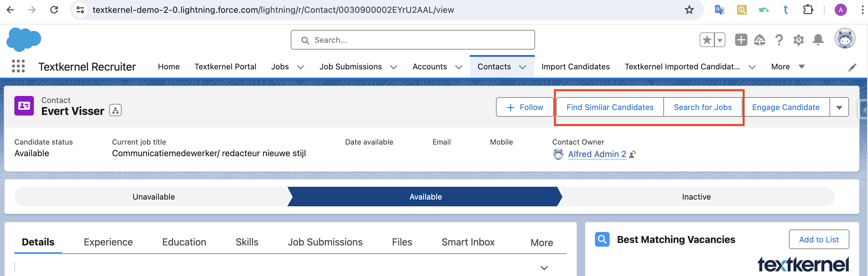Select Available stage in status path

click(425, 197)
